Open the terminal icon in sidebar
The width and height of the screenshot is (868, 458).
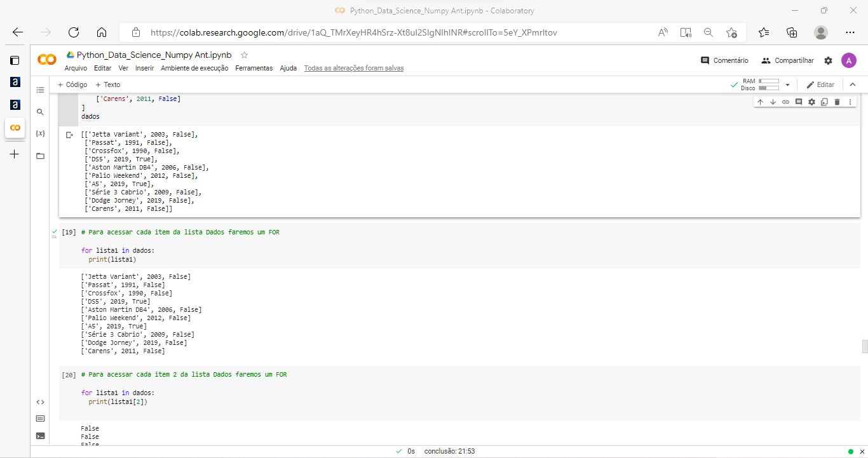click(x=40, y=436)
